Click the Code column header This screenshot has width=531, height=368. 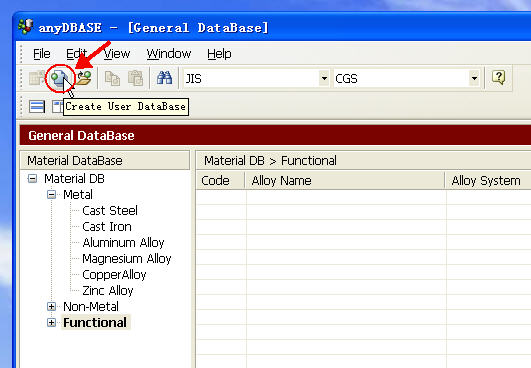coord(220,180)
